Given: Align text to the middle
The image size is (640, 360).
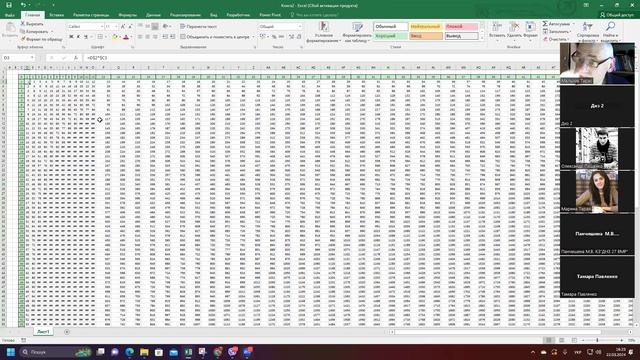Looking at the screenshot, I should pyautogui.click(x=147, y=27).
